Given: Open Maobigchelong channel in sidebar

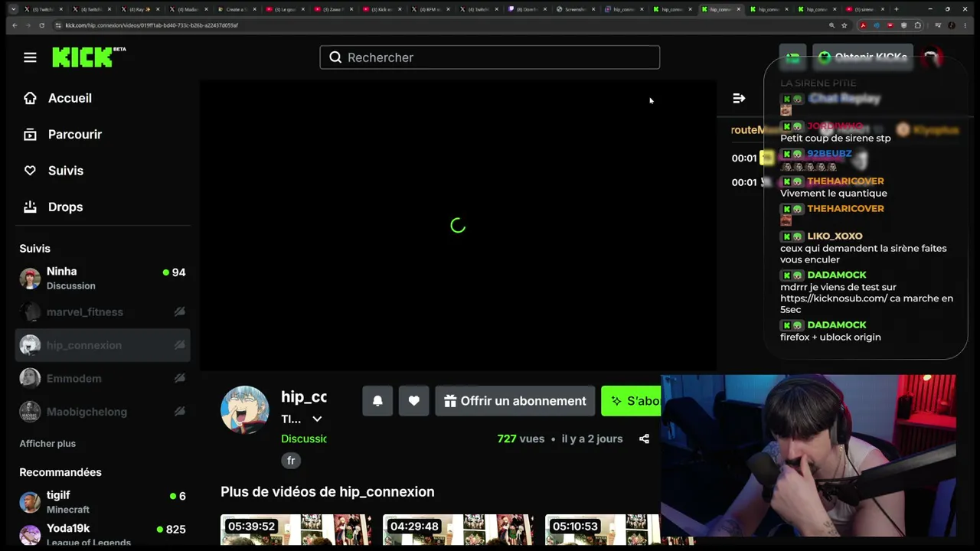Looking at the screenshot, I should coord(103,412).
